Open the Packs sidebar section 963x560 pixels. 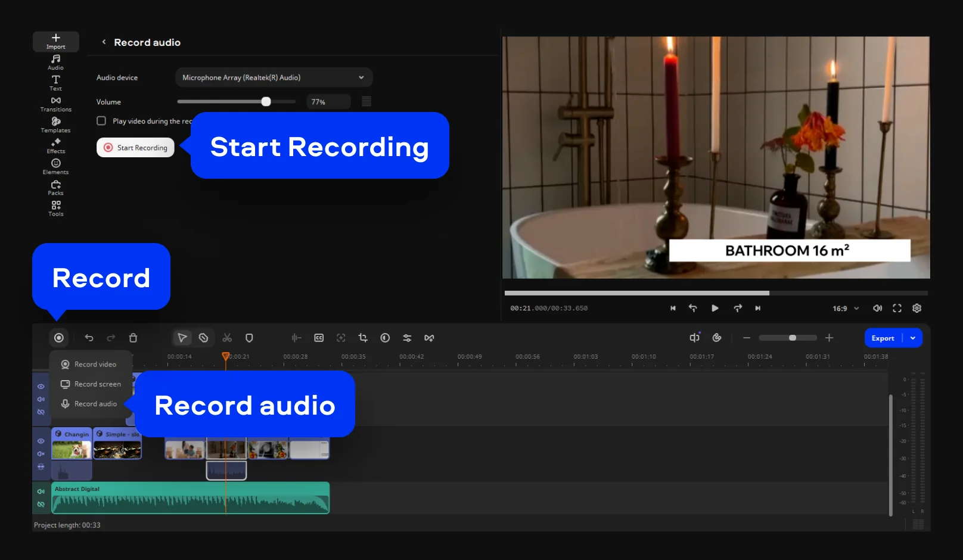click(56, 187)
